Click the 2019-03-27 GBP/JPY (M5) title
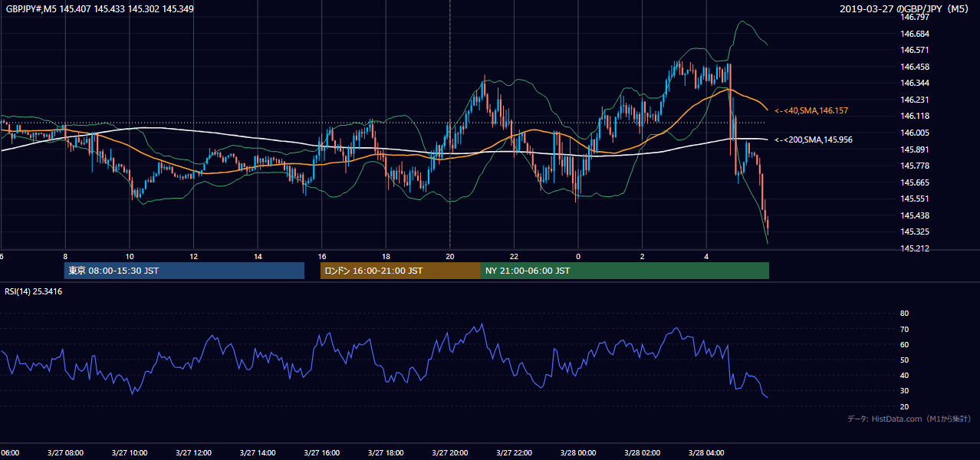 click(905, 8)
